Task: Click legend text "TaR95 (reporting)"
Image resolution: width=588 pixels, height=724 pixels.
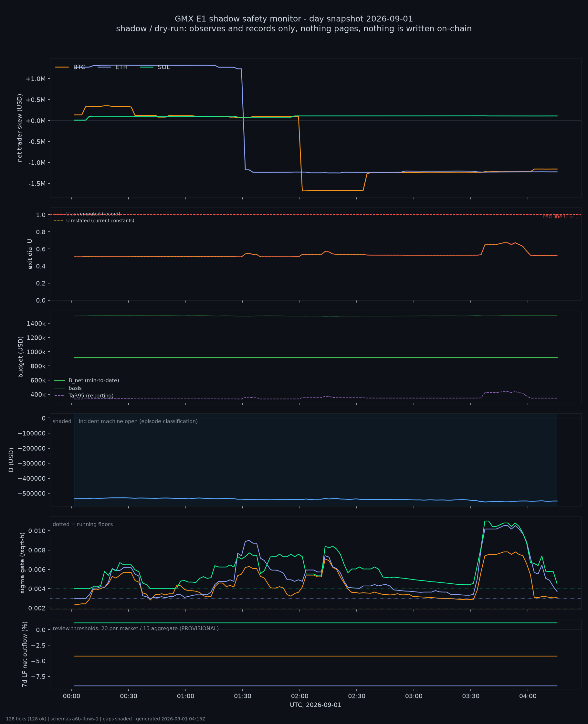Action: point(91,396)
